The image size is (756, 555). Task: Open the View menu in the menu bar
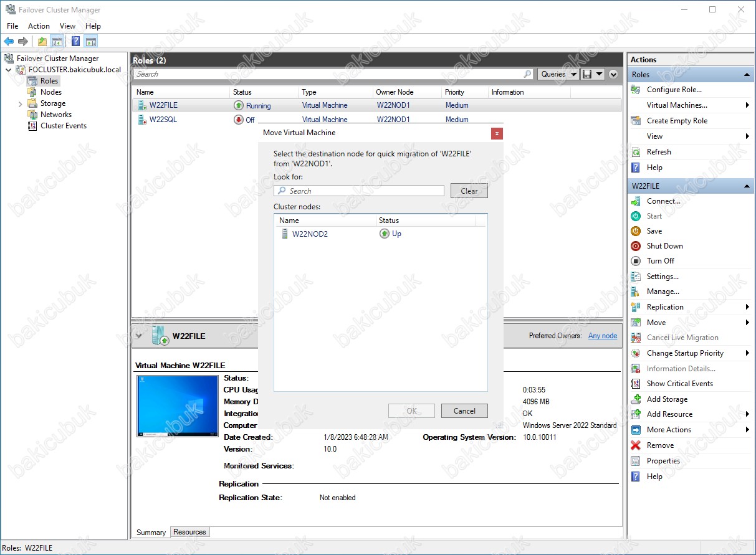click(x=67, y=26)
